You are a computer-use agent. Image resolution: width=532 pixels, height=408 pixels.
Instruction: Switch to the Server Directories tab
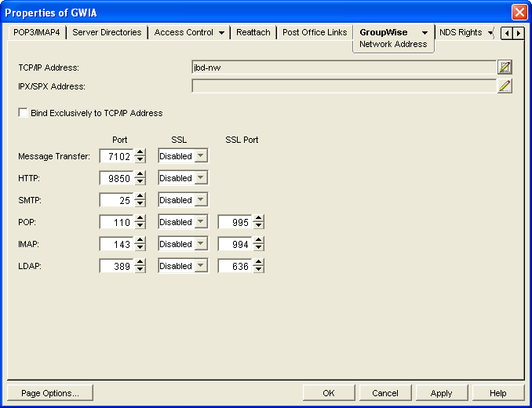click(107, 32)
